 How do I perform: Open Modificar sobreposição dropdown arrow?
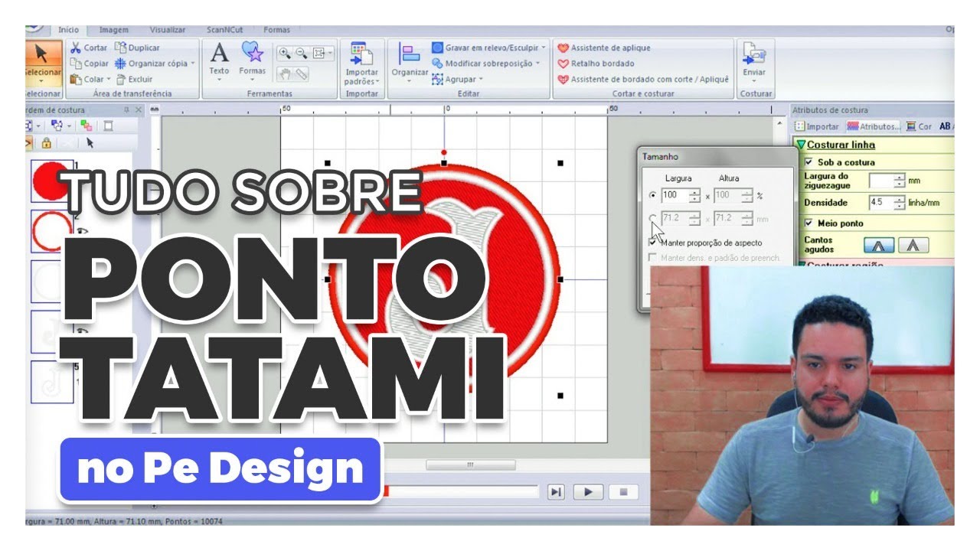click(538, 64)
